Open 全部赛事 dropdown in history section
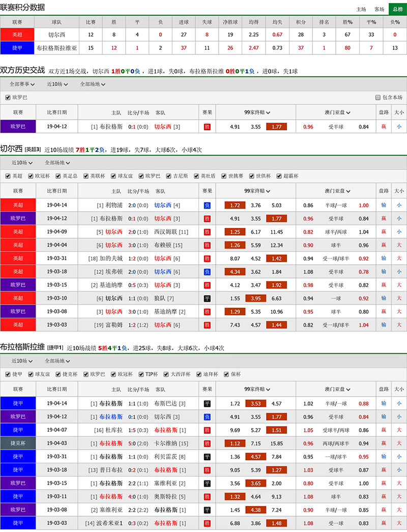 (22, 84)
